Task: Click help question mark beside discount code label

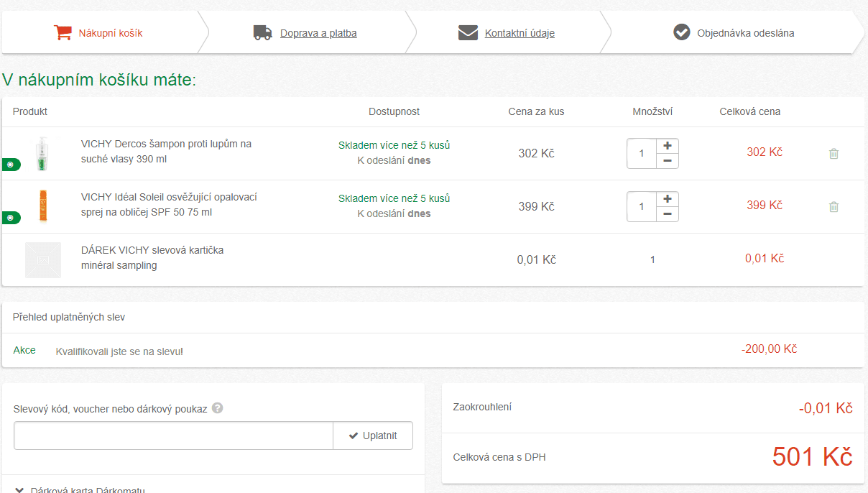Action: 218,407
